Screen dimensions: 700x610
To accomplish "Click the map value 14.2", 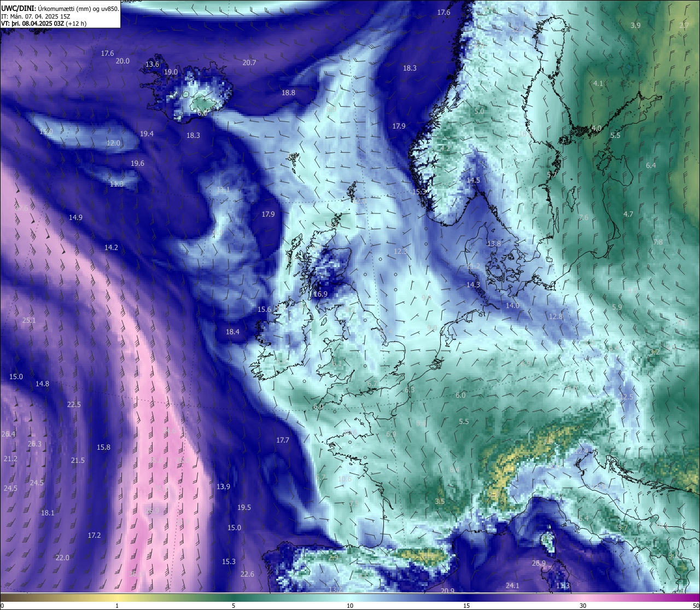I will coord(111,248).
